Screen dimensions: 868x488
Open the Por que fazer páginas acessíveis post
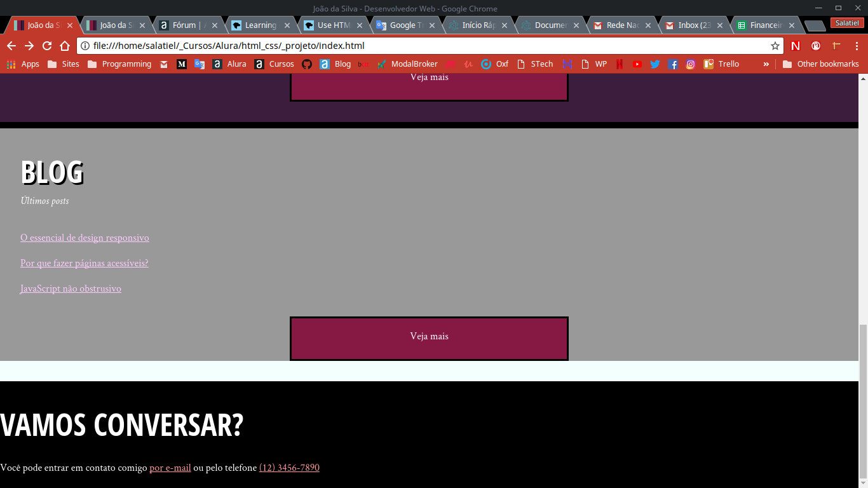click(x=85, y=263)
